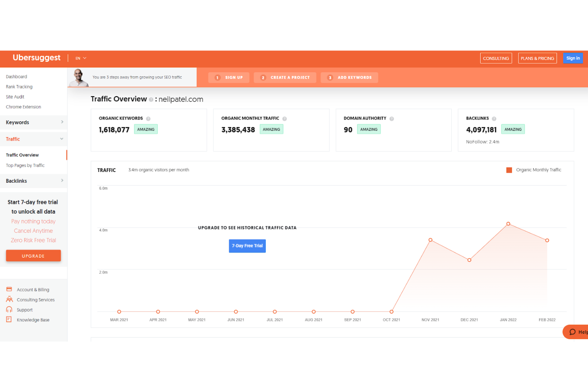Open Account & Billing

coord(33,290)
